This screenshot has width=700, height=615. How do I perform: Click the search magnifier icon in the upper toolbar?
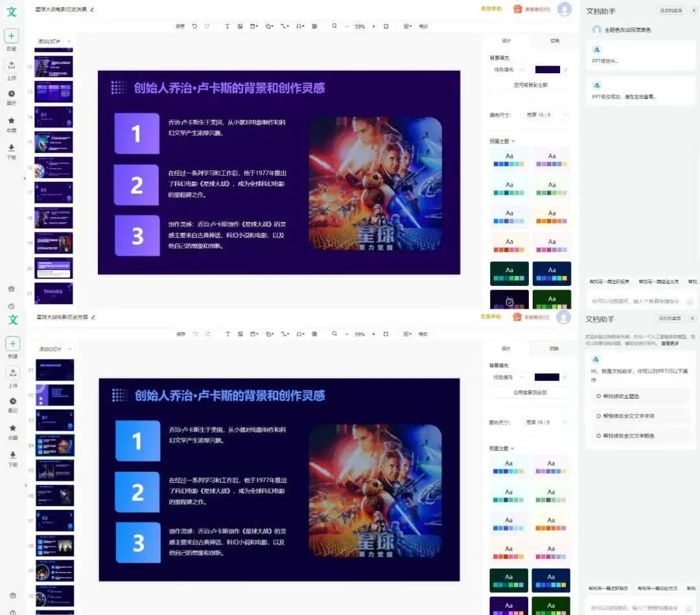click(334, 27)
